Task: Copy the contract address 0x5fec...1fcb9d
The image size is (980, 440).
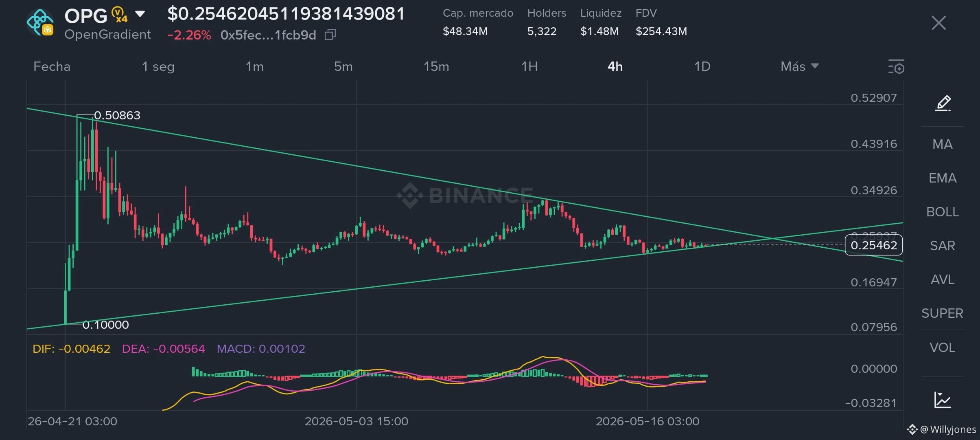Action: click(330, 35)
